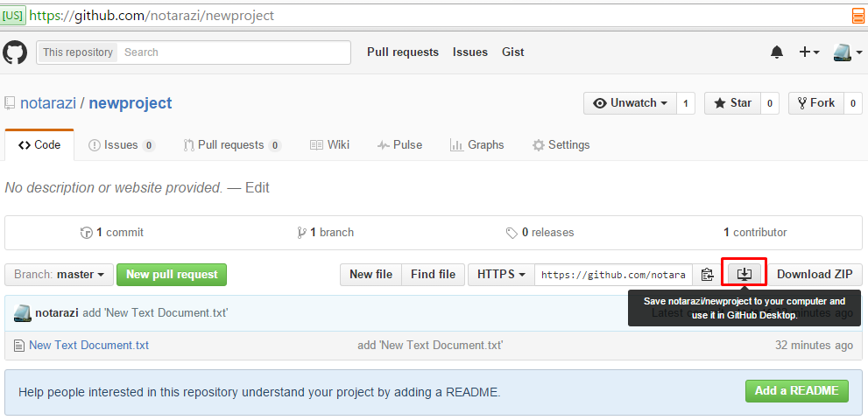Click the GitHub Octocat logo
This screenshot has height=420, width=868.
point(15,52)
